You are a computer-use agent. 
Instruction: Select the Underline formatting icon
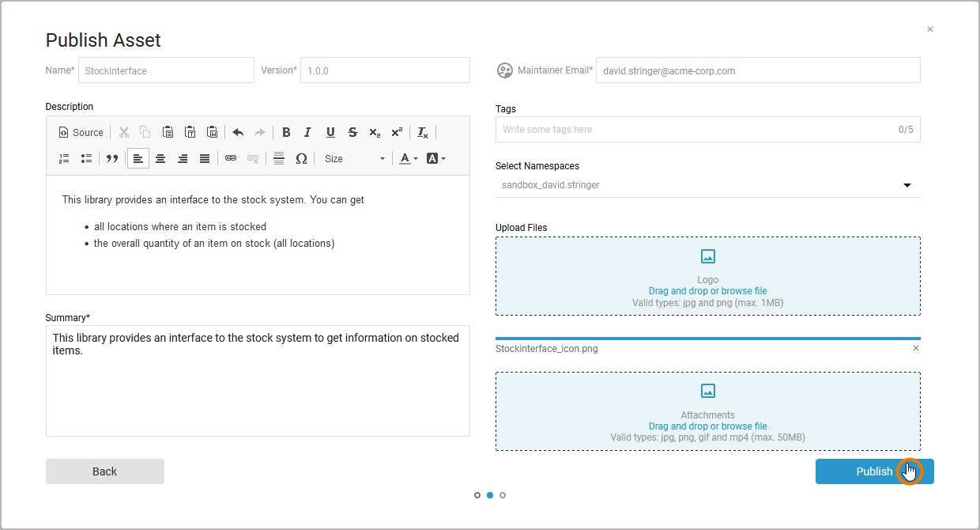pyautogui.click(x=330, y=132)
